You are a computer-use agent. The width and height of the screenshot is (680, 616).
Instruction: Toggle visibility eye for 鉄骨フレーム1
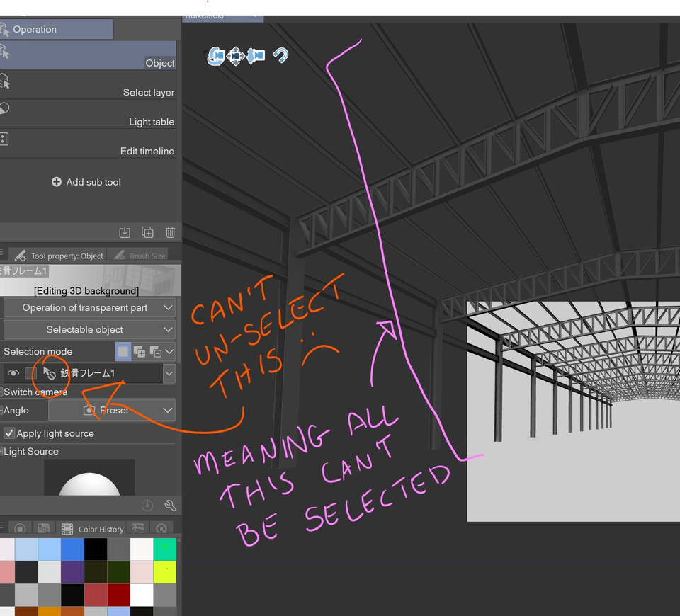(13, 373)
